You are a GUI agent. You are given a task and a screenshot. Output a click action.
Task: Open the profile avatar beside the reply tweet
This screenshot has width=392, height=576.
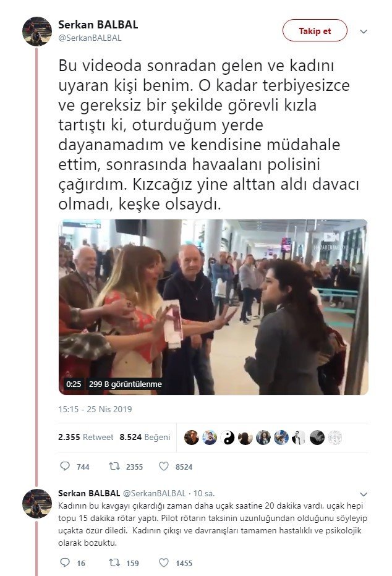tap(36, 503)
